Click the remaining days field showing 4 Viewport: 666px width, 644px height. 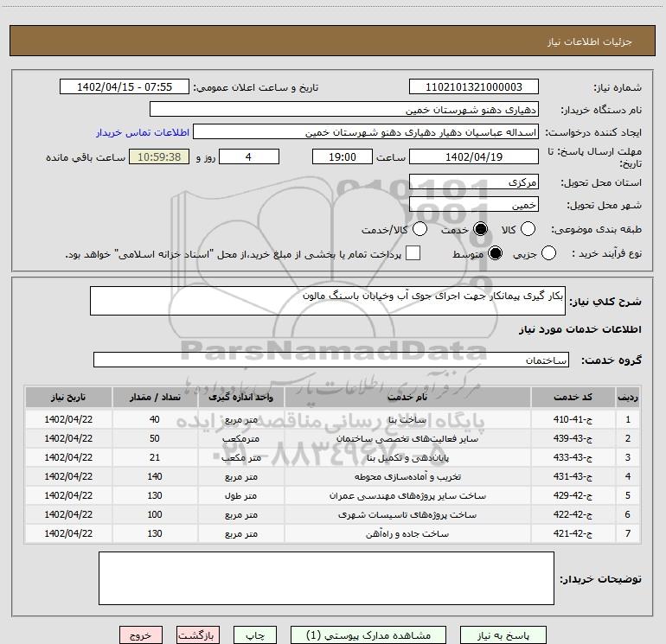(x=249, y=156)
